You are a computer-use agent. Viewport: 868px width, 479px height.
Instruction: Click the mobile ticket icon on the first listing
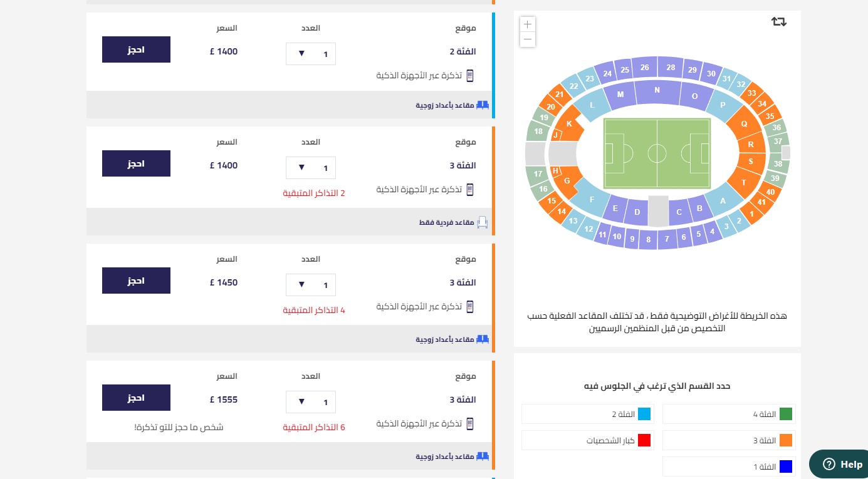470,75
